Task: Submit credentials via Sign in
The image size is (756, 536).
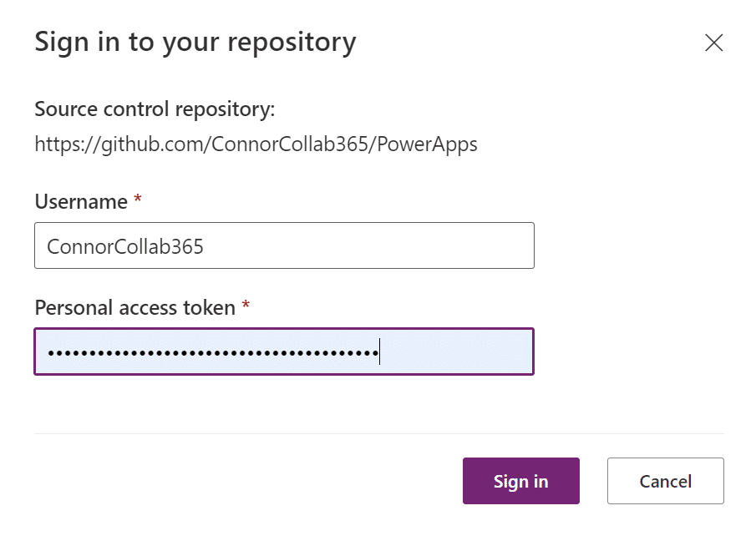Action: click(x=520, y=481)
